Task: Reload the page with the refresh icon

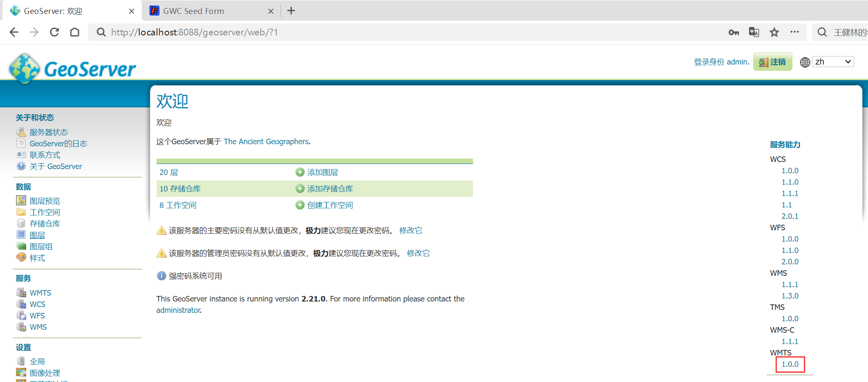Action: 54,32
